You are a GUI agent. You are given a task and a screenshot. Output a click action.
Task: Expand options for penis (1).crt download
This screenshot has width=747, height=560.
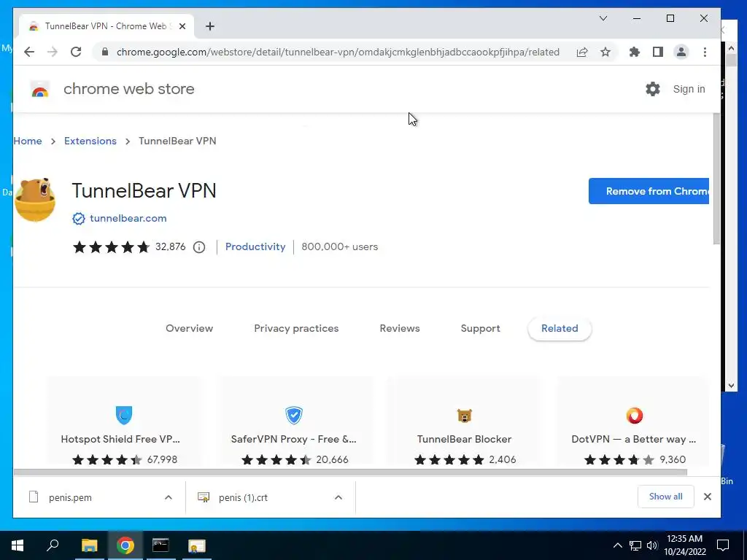pos(338,497)
